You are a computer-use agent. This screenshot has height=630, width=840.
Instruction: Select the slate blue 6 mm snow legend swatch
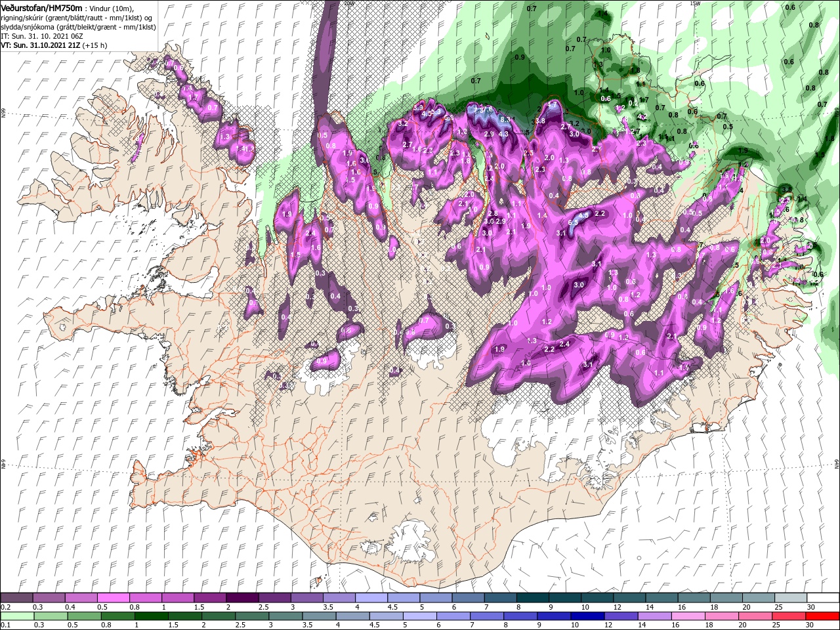469,597
